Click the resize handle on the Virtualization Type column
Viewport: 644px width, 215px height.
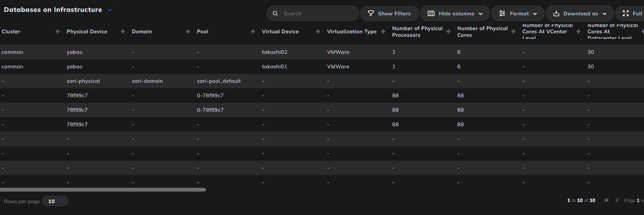coord(383,32)
